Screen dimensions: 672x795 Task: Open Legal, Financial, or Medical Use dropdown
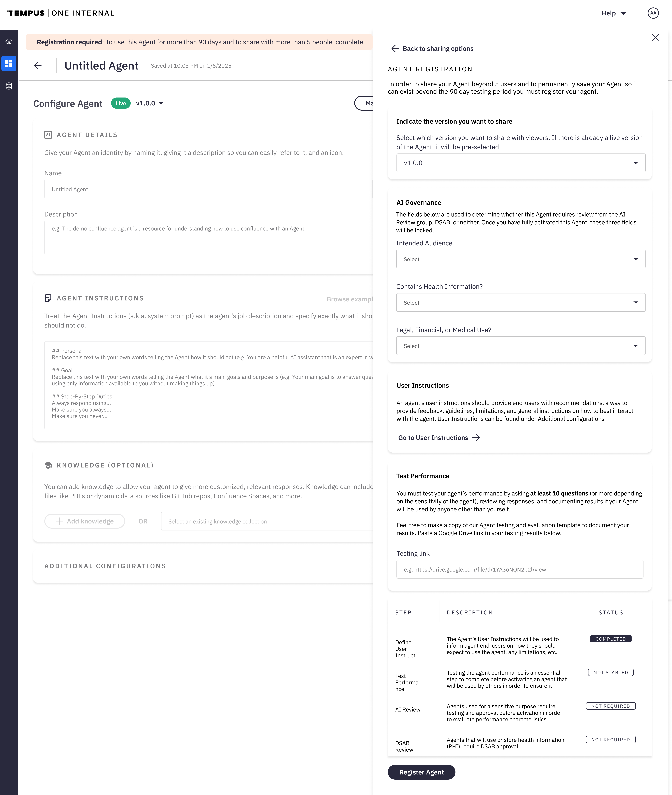point(521,346)
